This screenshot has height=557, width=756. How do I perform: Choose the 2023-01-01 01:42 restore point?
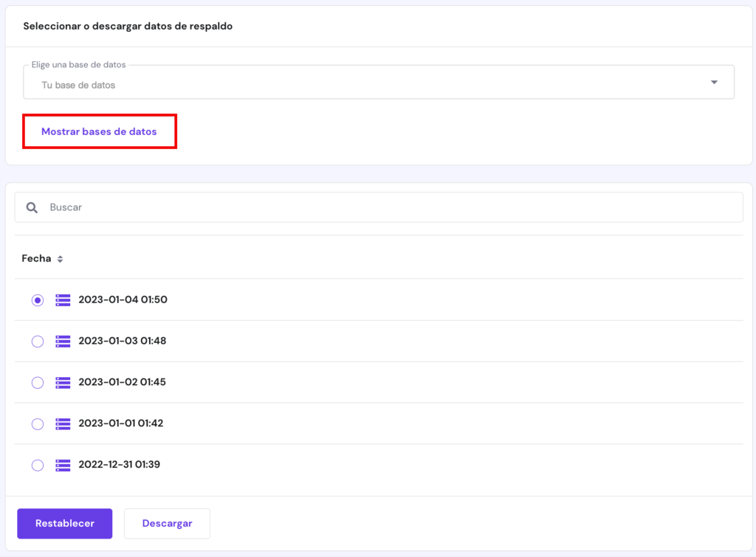pyautogui.click(x=38, y=423)
